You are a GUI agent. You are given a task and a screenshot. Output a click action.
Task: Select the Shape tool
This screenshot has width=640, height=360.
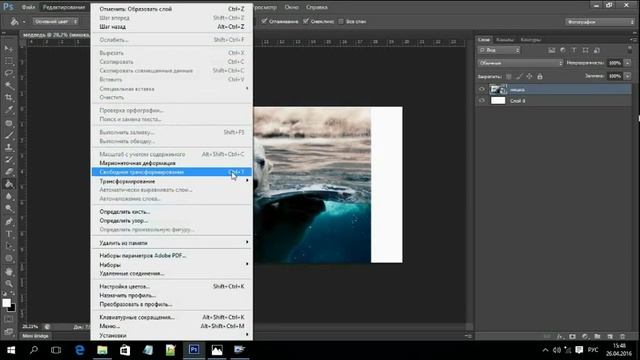point(9,258)
